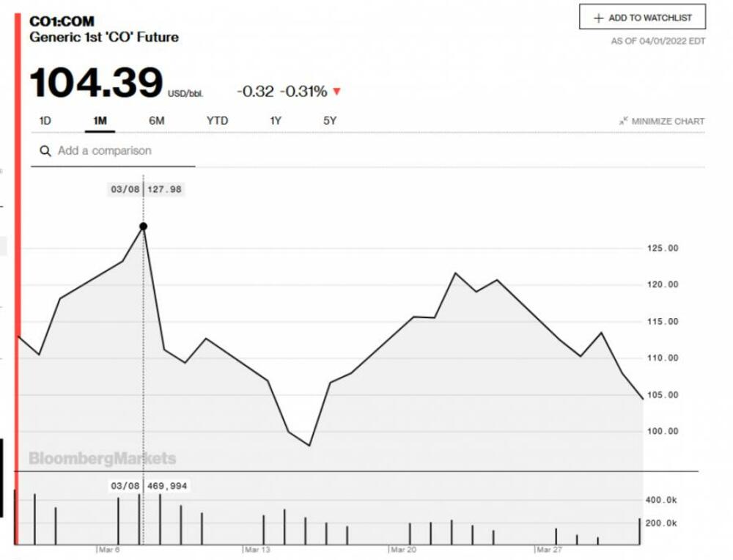Screen dimensions: 733x560
Task: Type in the Add a comparison field
Action: (117, 151)
